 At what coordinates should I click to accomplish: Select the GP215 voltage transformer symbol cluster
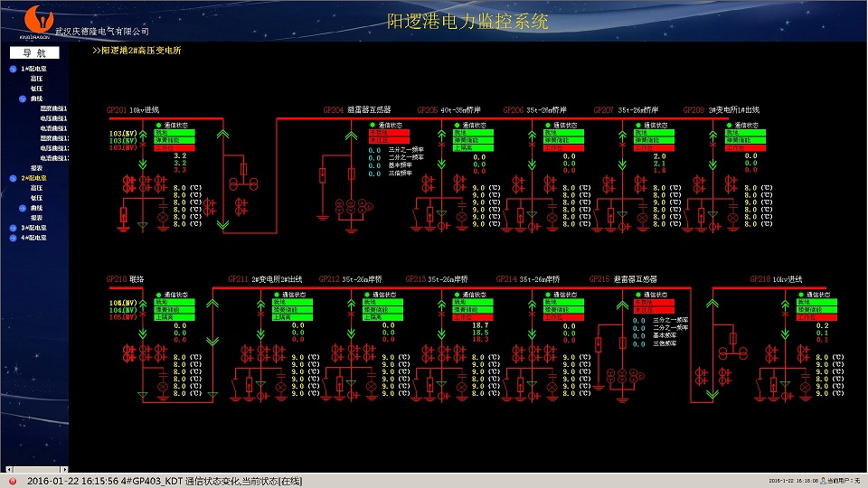(x=625, y=376)
